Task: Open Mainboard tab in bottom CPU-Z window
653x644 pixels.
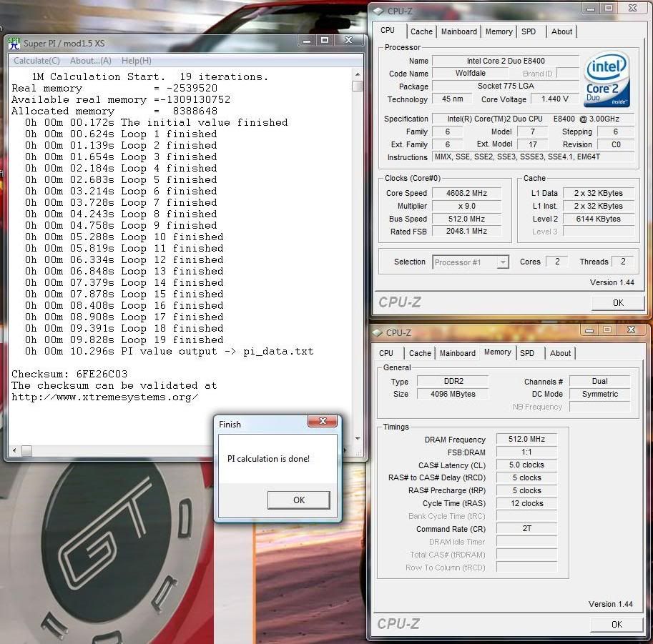Action: click(457, 353)
